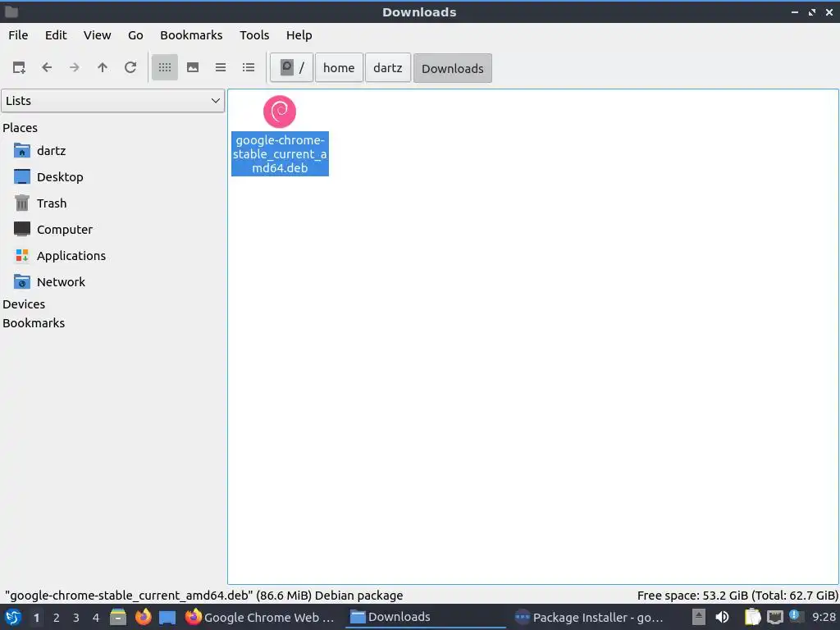Reload the current folder

coord(130,67)
